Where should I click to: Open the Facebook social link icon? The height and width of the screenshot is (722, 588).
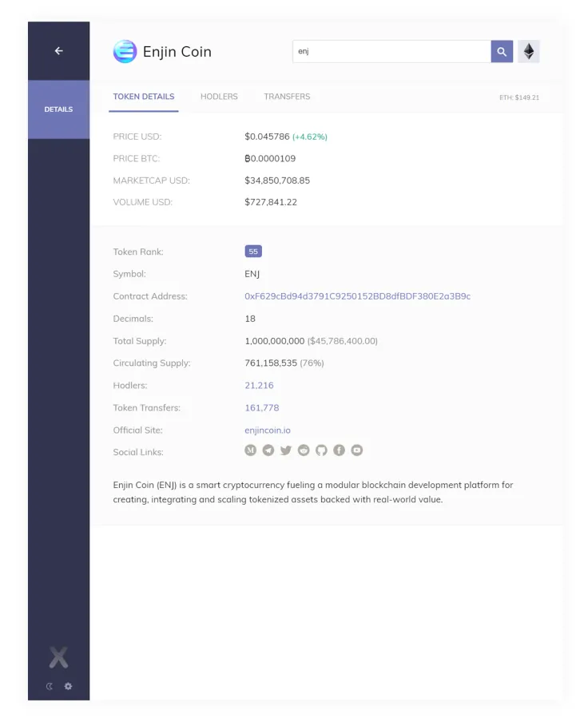coord(339,450)
